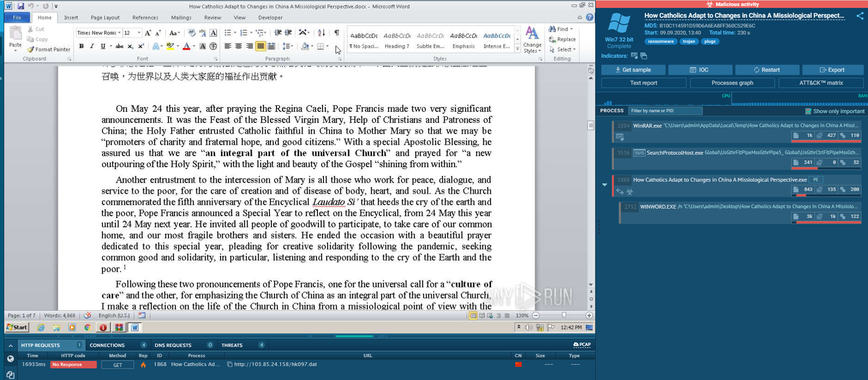868x380 pixels.
Task: Click the PCAP download icon
Action: 582,345
